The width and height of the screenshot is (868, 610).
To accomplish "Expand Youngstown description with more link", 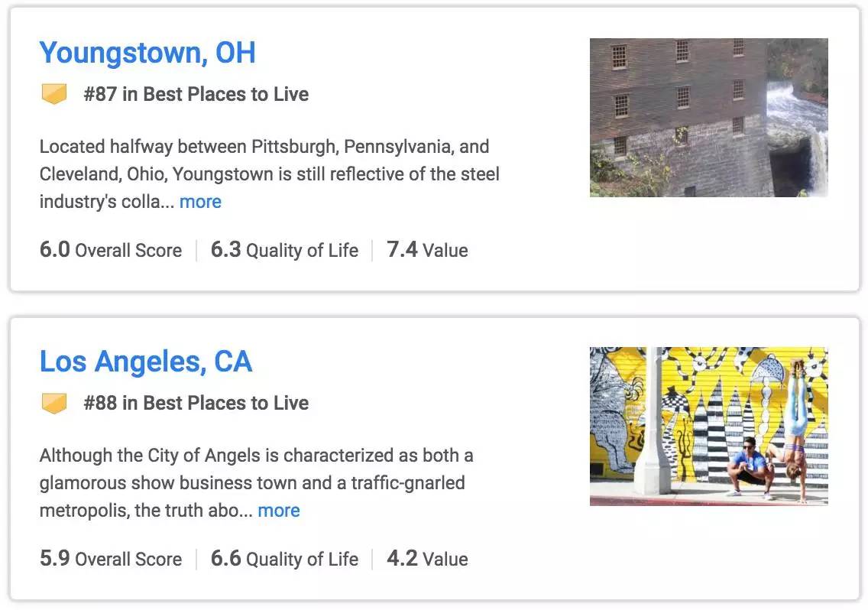I will tap(200, 202).
